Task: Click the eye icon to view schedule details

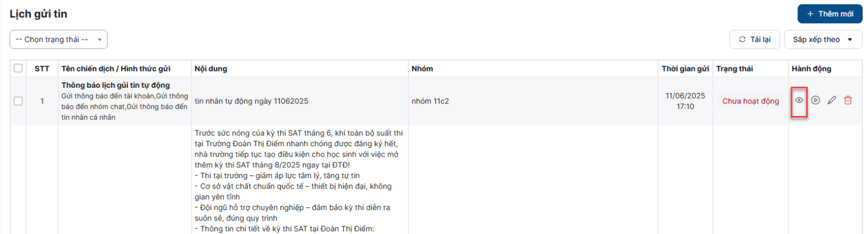Action: (799, 100)
